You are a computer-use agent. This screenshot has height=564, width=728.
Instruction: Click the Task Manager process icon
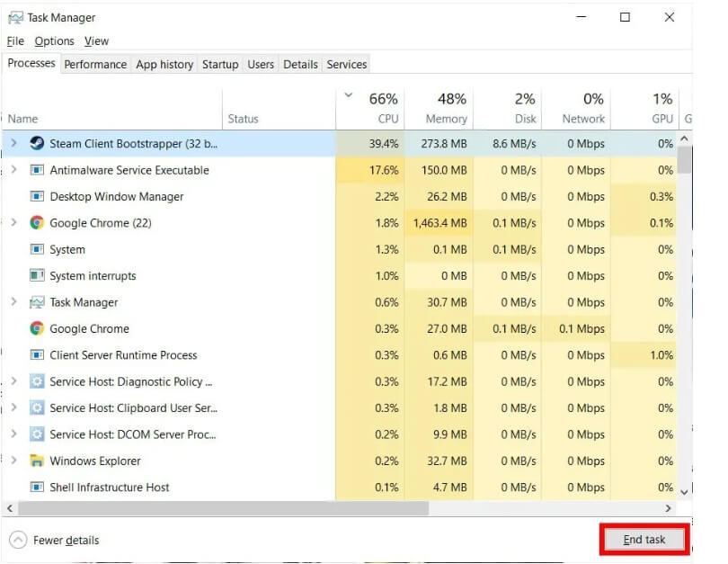pyautogui.click(x=37, y=303)
